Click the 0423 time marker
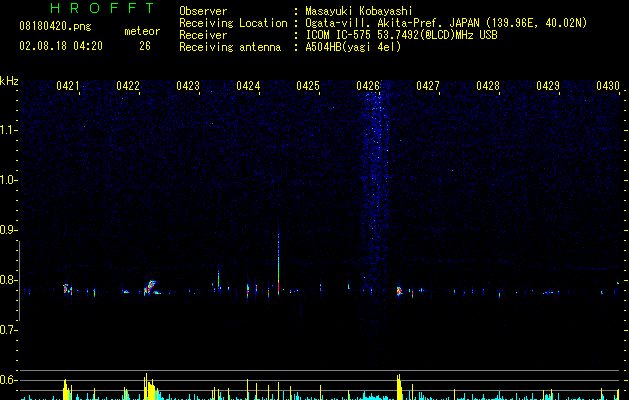The width and height of the screenshot is (629, 400). tap(188, 86)
